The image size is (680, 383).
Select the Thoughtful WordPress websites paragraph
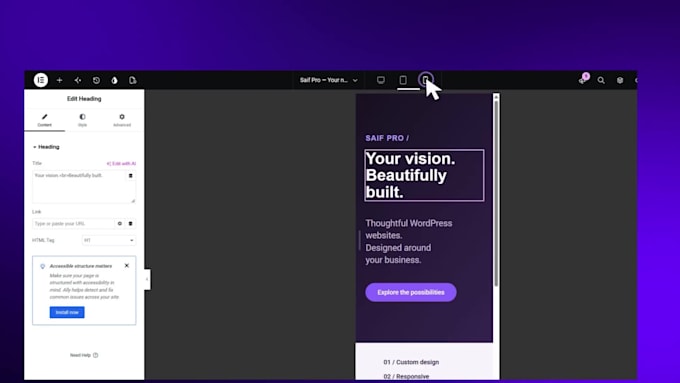pos(409,242)
